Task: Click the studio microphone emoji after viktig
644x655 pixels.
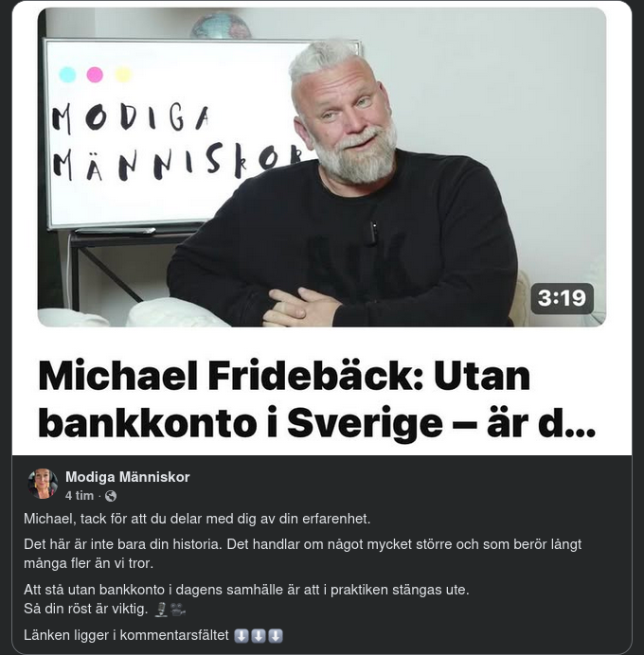Action: 161,609
